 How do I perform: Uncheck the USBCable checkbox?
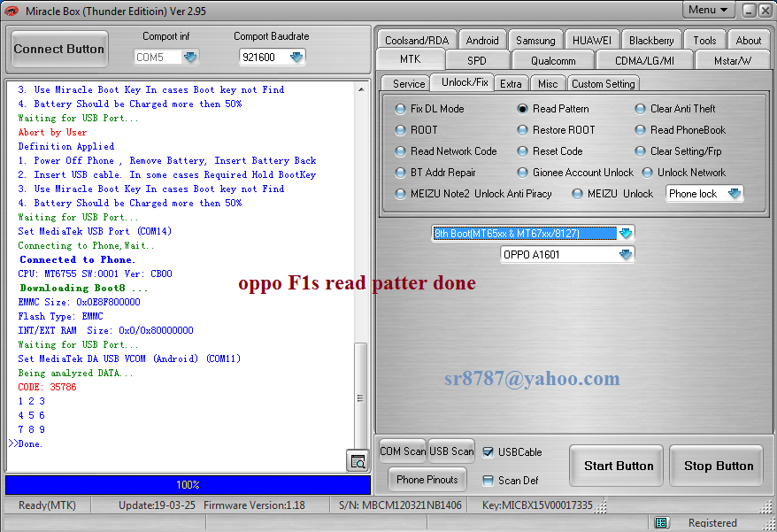point(489,452)
